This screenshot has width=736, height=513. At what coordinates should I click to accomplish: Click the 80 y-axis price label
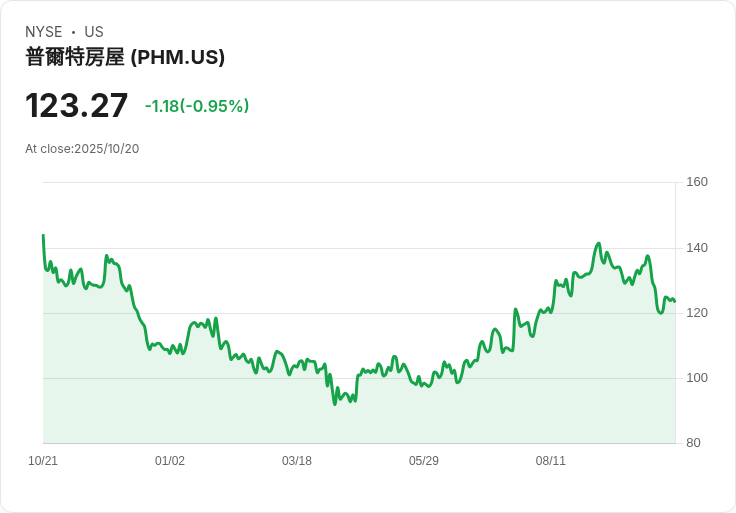pyautogui.click(x=693, y=443)
